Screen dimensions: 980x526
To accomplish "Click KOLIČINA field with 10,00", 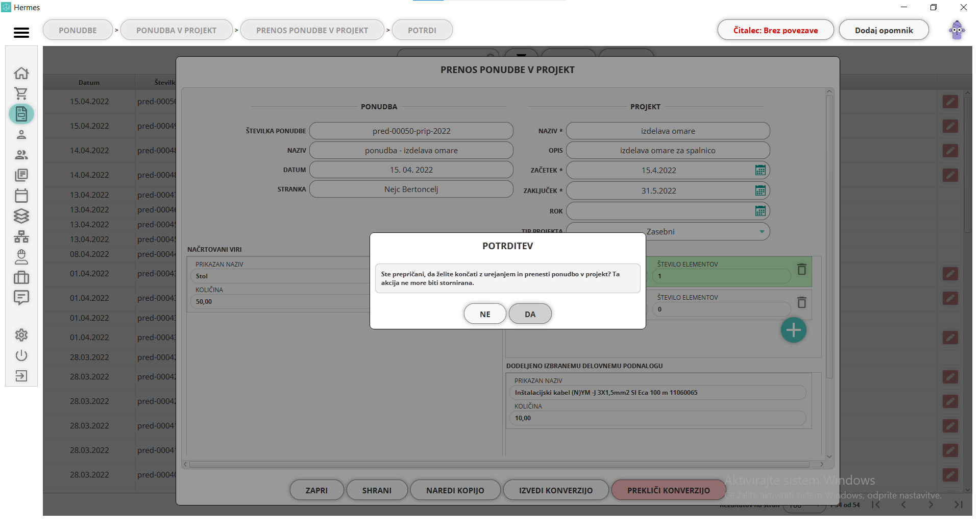I will (x=657, y=418).
